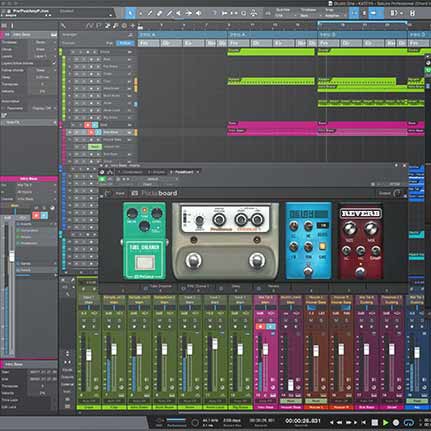Click the Fast Forward transport button

(x=350, y=422)
